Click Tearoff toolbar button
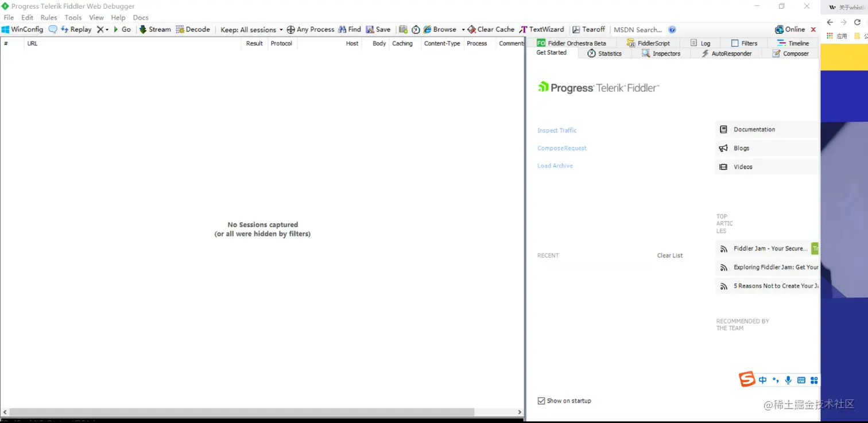The height and width of the screenshot is (423, 868). coord(588,29)
